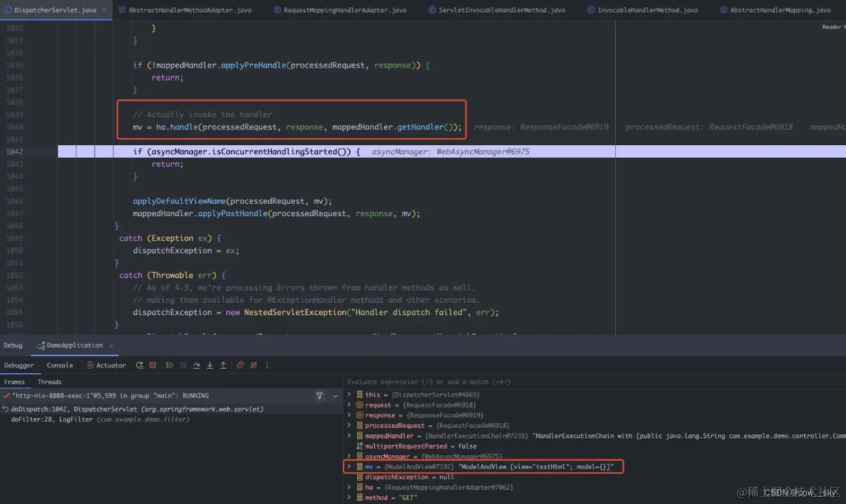Open the InvocableHandlerMethod.java tab
Screen dimensions: 846x504
tap(642, 10)
